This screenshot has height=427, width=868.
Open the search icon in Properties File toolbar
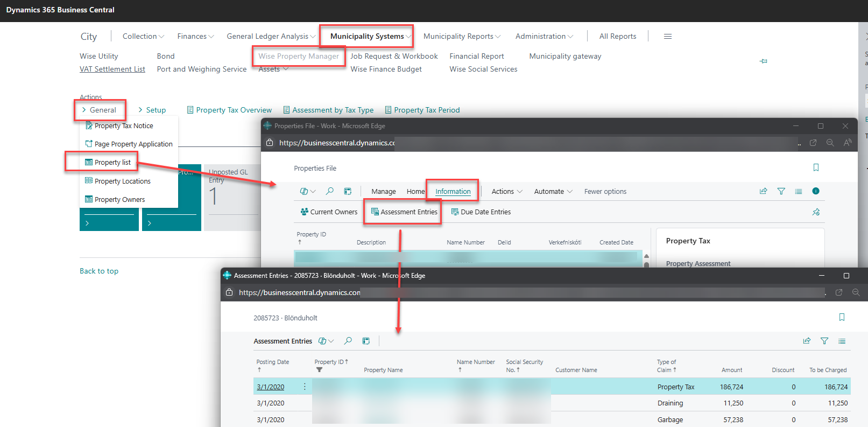click(330, 191)
